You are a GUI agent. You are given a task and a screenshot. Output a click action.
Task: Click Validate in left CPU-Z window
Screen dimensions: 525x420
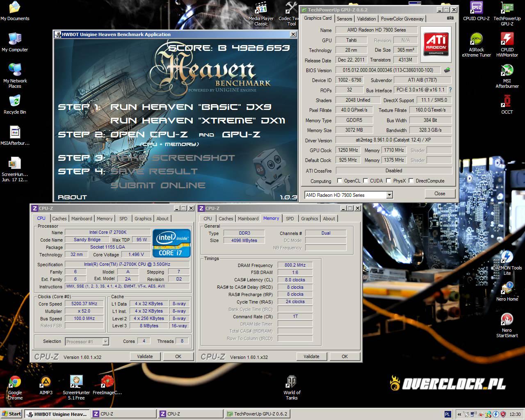[145, 356]
